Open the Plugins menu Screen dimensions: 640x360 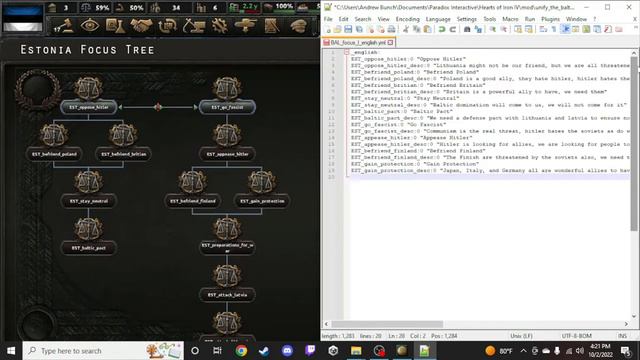pos(550,19)
